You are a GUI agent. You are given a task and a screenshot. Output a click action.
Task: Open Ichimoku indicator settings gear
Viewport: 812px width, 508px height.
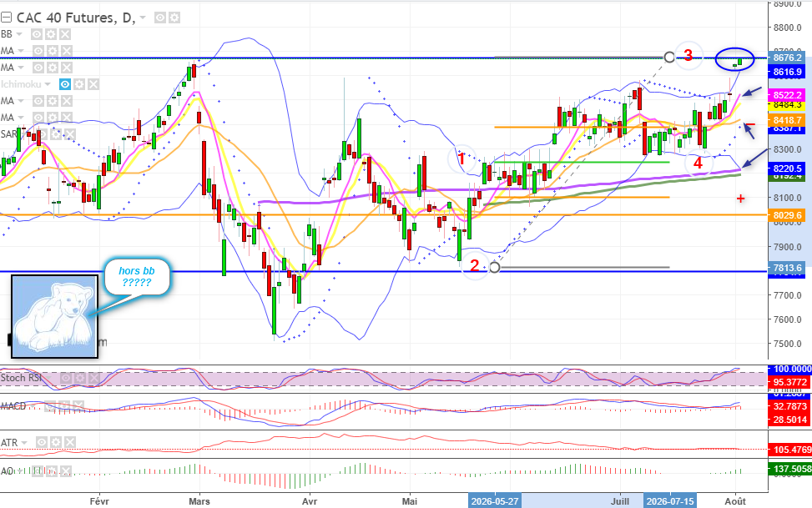click(79, 84)
